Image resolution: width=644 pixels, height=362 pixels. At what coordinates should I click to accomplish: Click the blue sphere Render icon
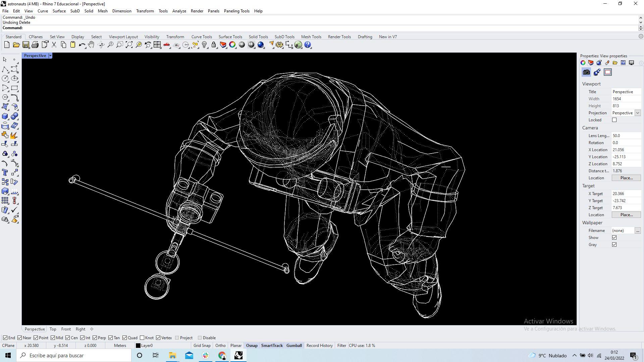point(261,45)
